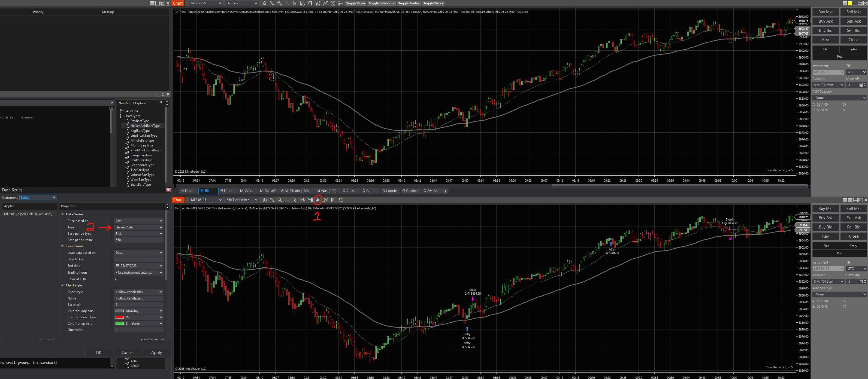Viewport: 868px width, 379px height.
Task: Show Data Box icon in bottom chart toolbar
Action: (303, 200)
